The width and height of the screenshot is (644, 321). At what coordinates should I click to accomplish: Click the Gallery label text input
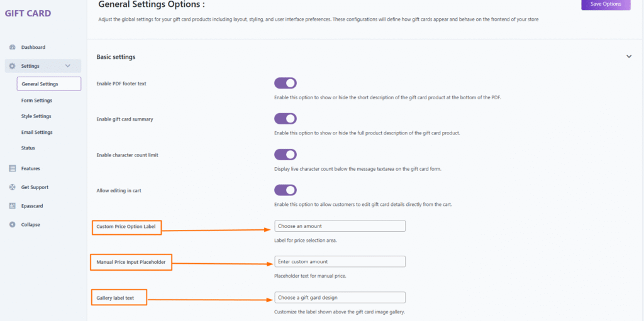340,297
